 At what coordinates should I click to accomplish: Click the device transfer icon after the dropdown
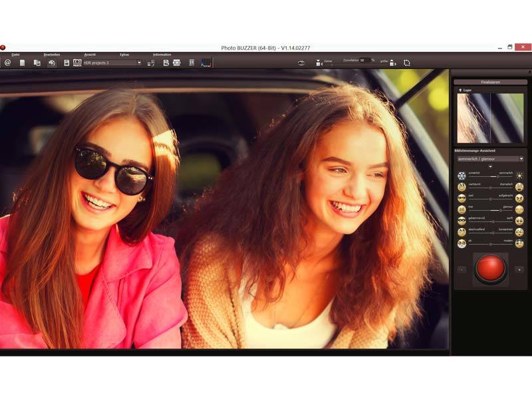point(151,63)
